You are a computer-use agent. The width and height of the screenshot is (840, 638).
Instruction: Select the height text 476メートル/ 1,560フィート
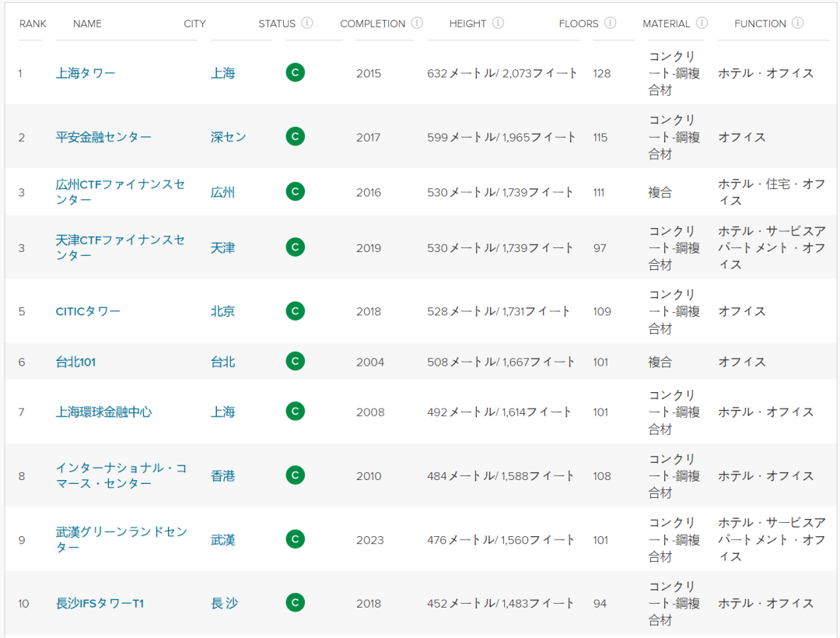(500, 539)
